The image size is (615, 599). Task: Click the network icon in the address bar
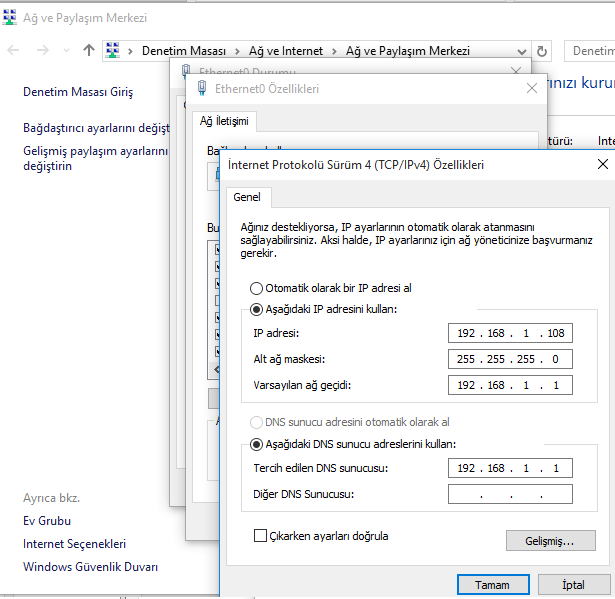coord(113,50)
